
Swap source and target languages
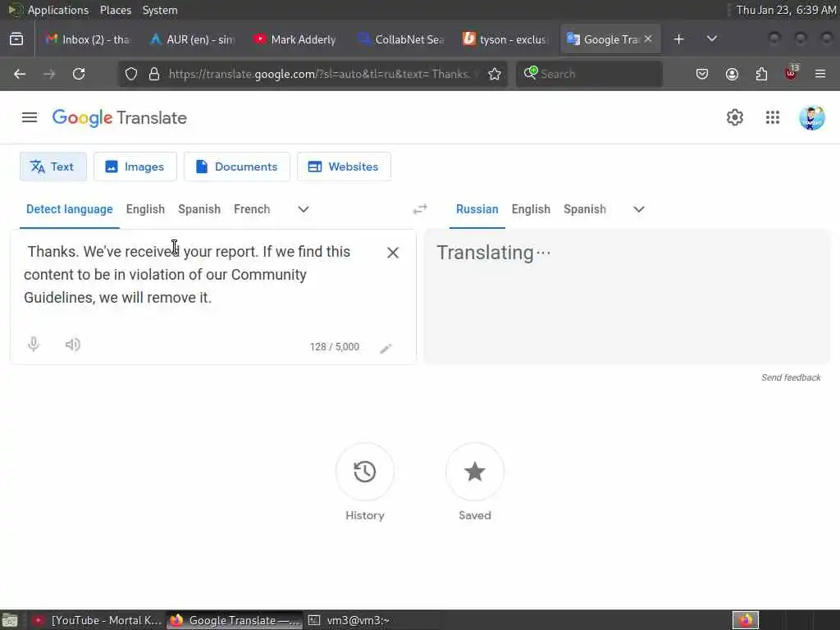tap(420, 209)
